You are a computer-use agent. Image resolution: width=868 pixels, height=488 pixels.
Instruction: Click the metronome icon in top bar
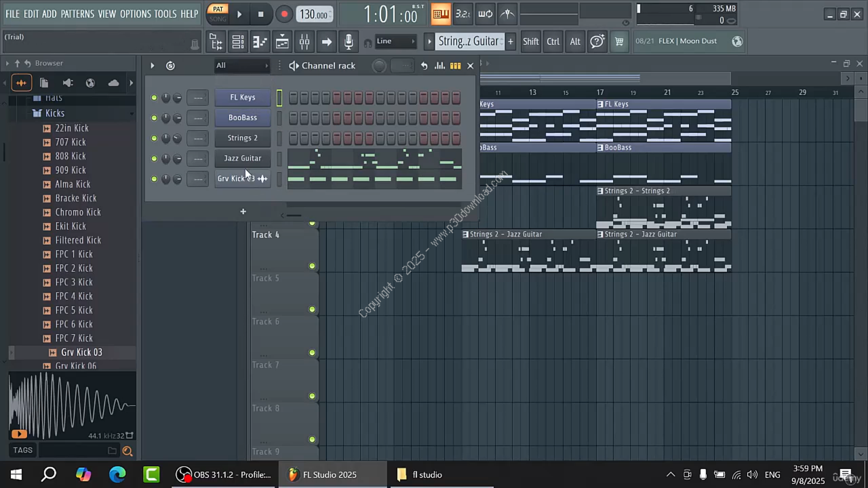coord(507,14)
